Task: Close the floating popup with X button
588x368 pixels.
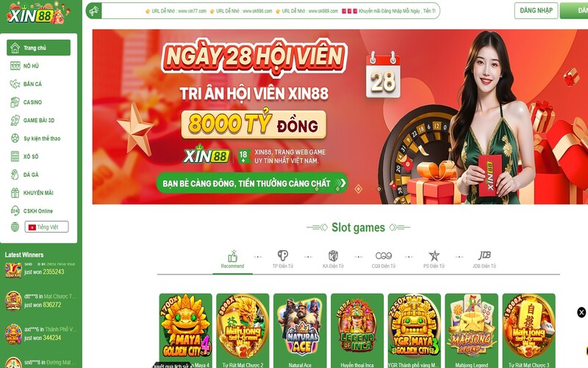Action: click(x=581, y=312)
